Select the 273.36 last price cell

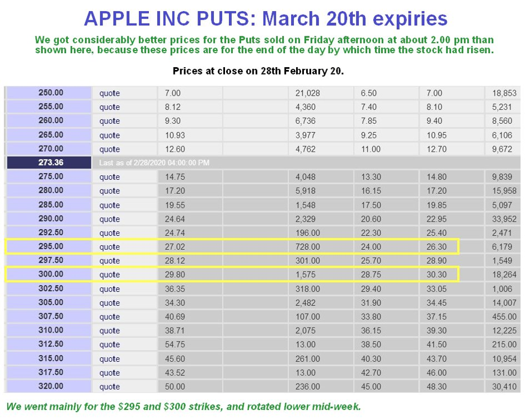49,163
